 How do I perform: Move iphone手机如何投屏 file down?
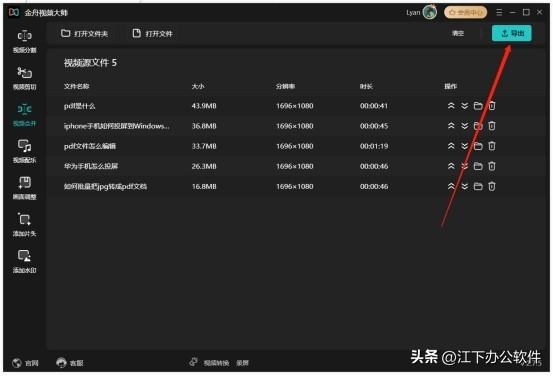(464, 126)
